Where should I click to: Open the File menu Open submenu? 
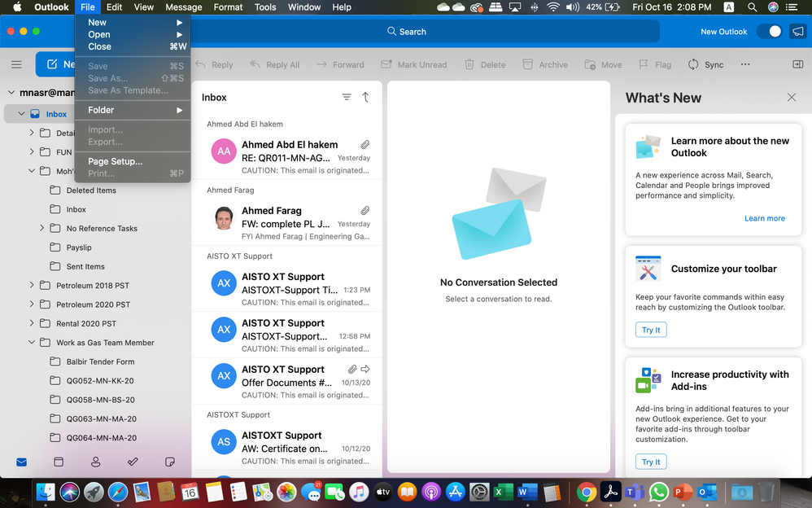tap(133, 34)
